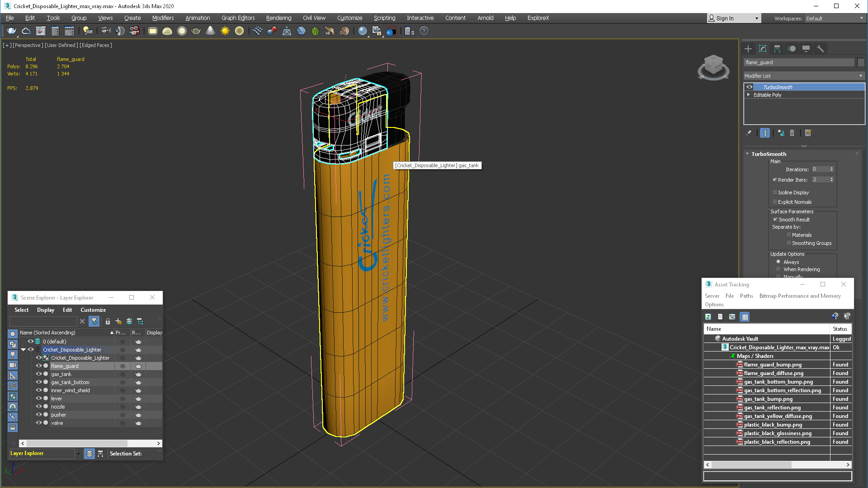868x488 pixels.
Task: Click the yellow plane light icon
Action: pyautogui.click(x=152, y=31)
